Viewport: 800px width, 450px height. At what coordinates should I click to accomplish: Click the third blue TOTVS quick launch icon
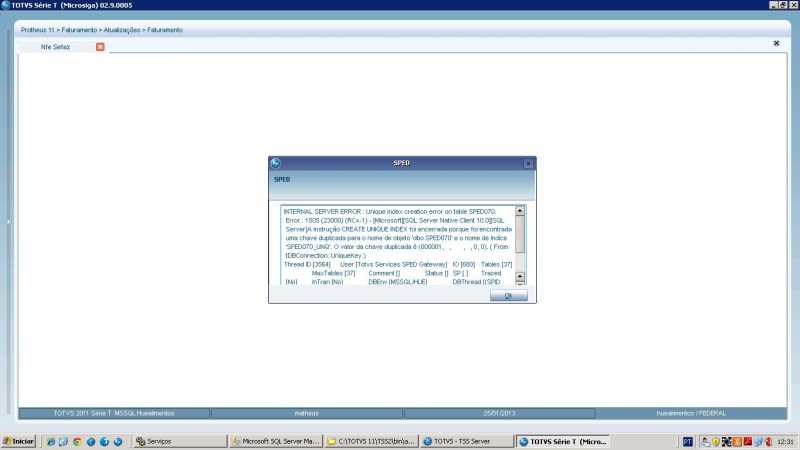(118, 442)
